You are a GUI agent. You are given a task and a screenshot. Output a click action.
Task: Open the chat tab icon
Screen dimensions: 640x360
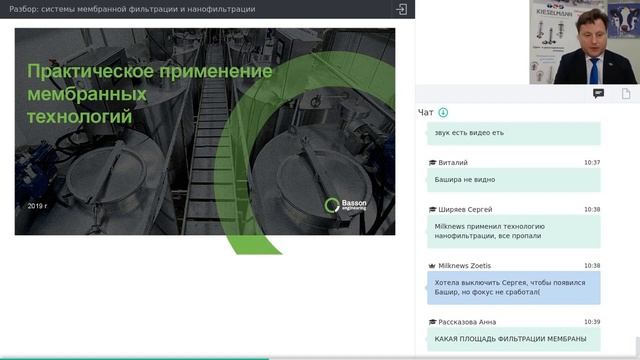(598, 94)
